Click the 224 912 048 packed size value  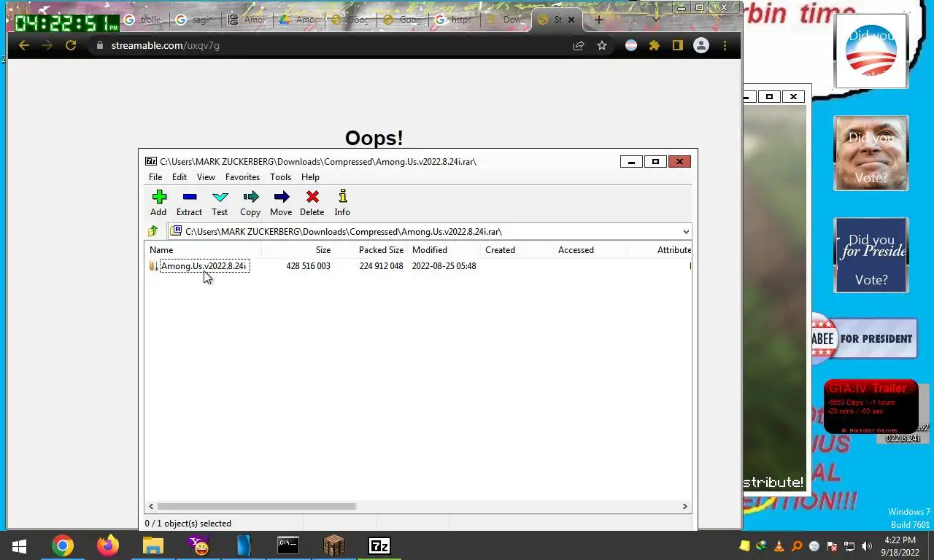tap(381, 266)
